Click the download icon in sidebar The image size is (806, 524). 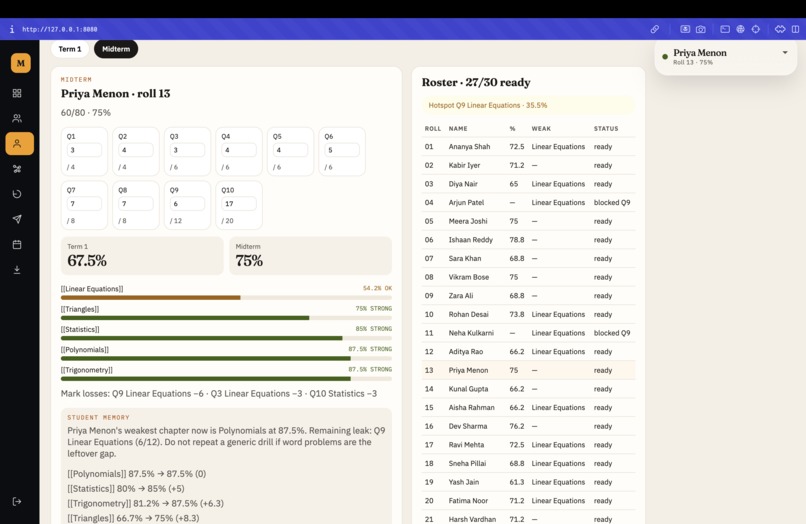(x=17, y=269)
